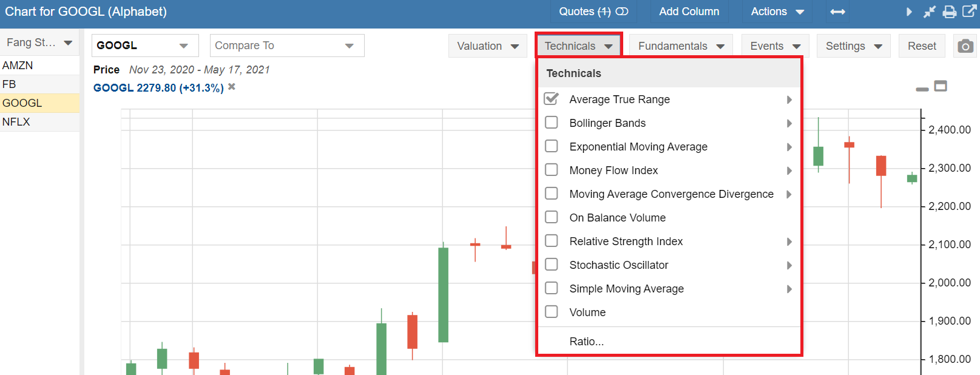Select NFLX in the ticker list
980x375 pixels.
pos(16,122)
